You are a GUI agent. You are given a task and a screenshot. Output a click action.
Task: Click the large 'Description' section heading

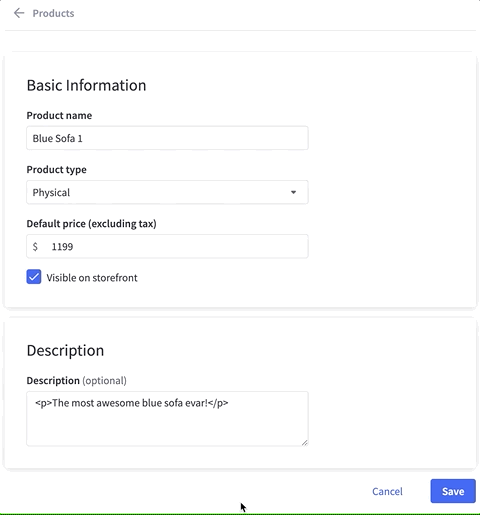click(65, 351)
